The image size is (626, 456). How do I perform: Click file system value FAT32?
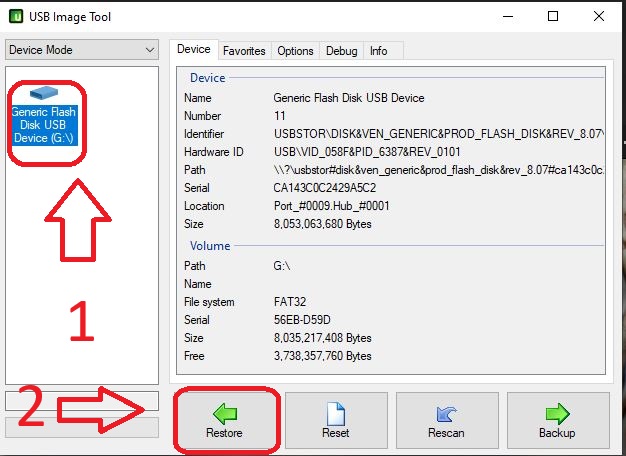tap(290, 302)
